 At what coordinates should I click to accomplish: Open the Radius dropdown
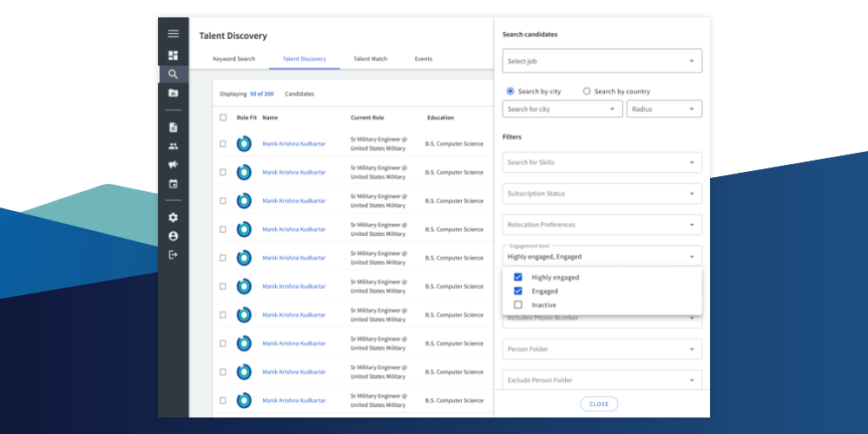point(664,109)
